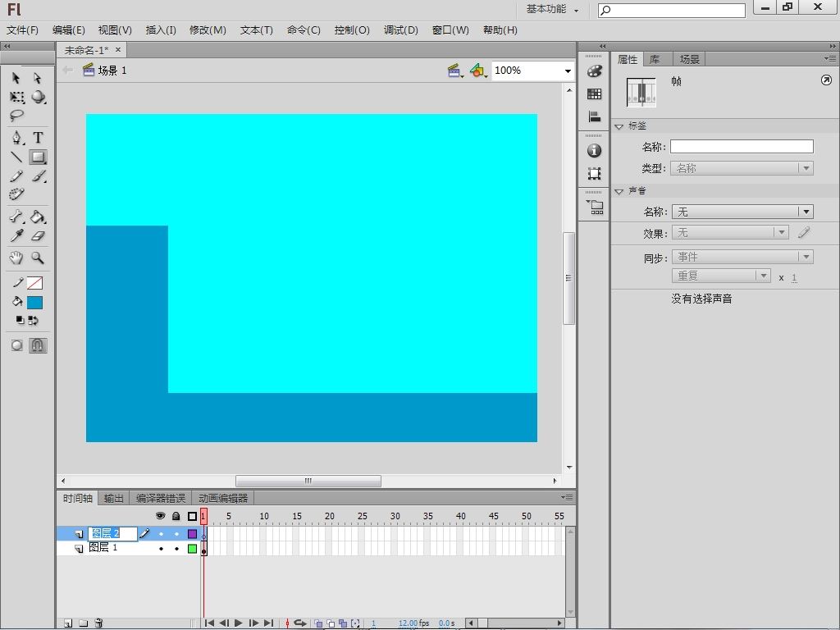This screenshot has width=840, height=630.
Task: Select the Selection (arrow) tool
Action: [16, 78]
